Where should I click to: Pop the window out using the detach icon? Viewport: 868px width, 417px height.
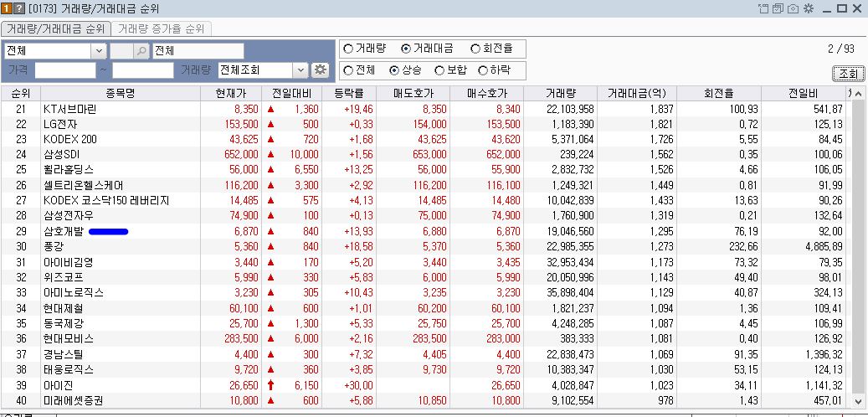tap(763, 8)
